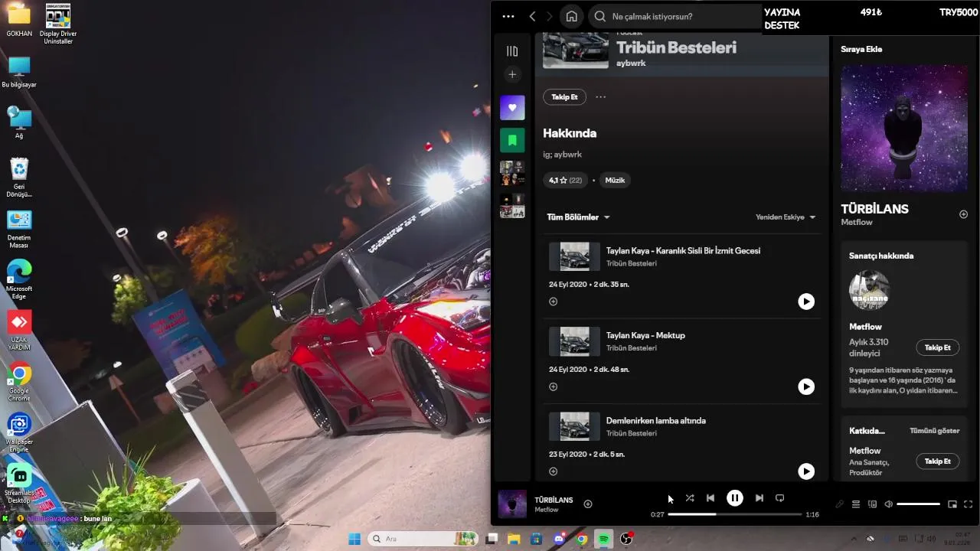
Task: Click taskbar search box Ara
Action: click(424, 539)
